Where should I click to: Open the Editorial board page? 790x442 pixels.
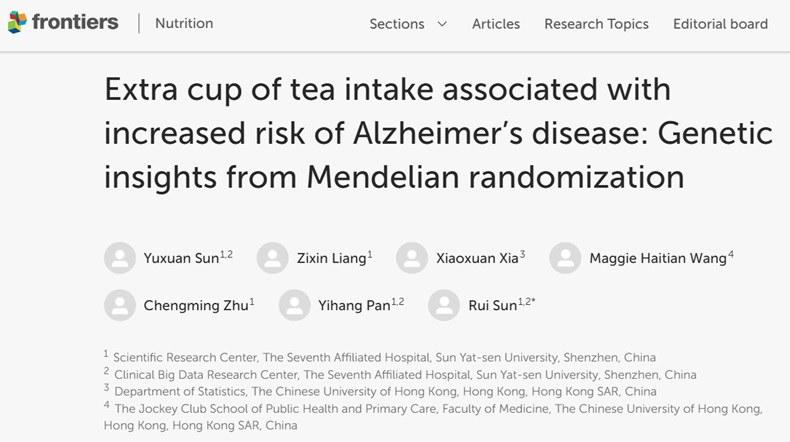(x=721, y=24)
